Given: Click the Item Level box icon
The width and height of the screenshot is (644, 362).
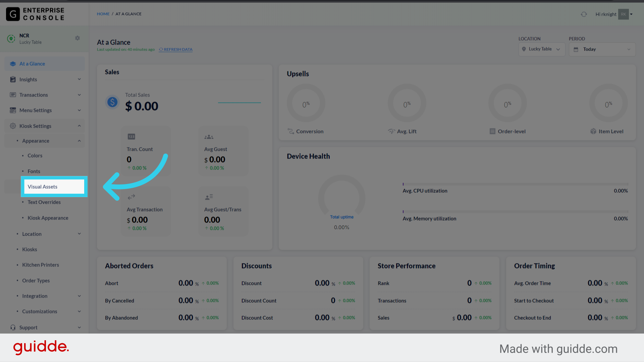Looking at the screenshot, I should tap(593, 131).
